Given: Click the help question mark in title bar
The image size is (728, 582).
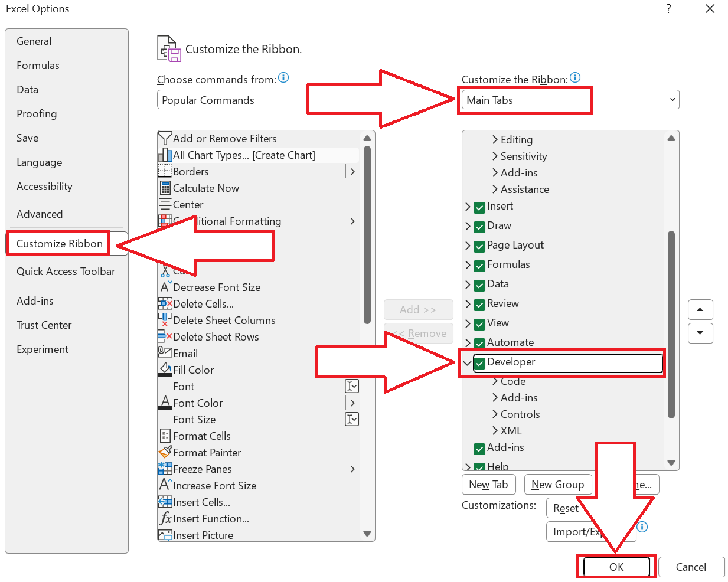Looking at the screenshot, I should (x=668, y=9).
